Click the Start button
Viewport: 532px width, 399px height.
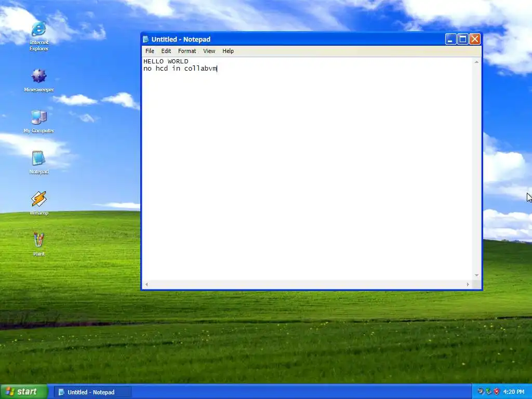coord(23,392)
